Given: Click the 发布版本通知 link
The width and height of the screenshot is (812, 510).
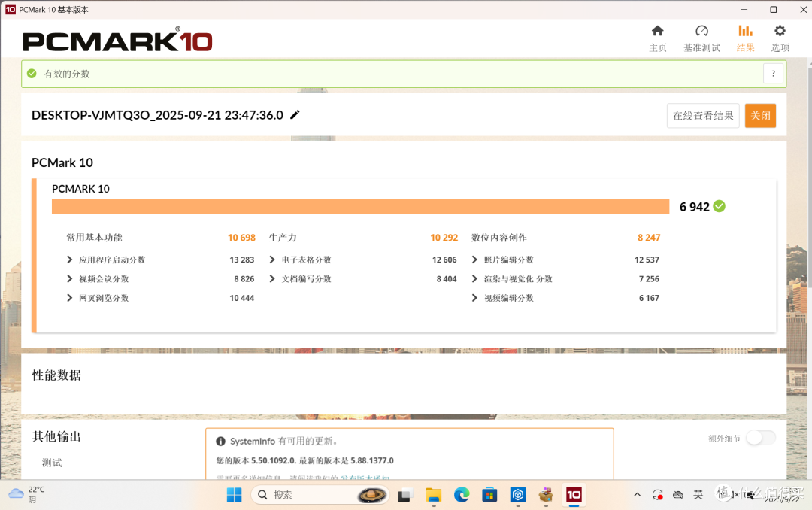Looking at the screenshot, I should [364, 477].
